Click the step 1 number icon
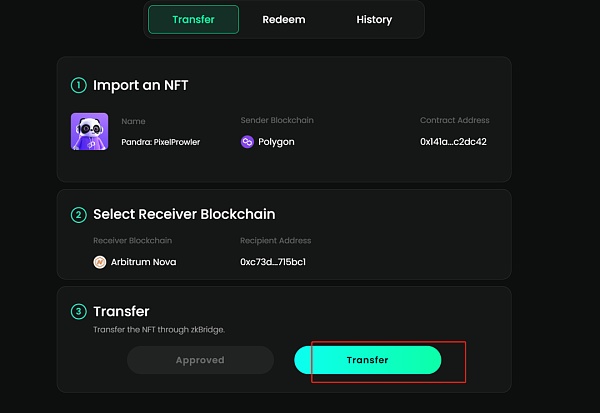Screen dimensions: 600x413 coord(79,86)
